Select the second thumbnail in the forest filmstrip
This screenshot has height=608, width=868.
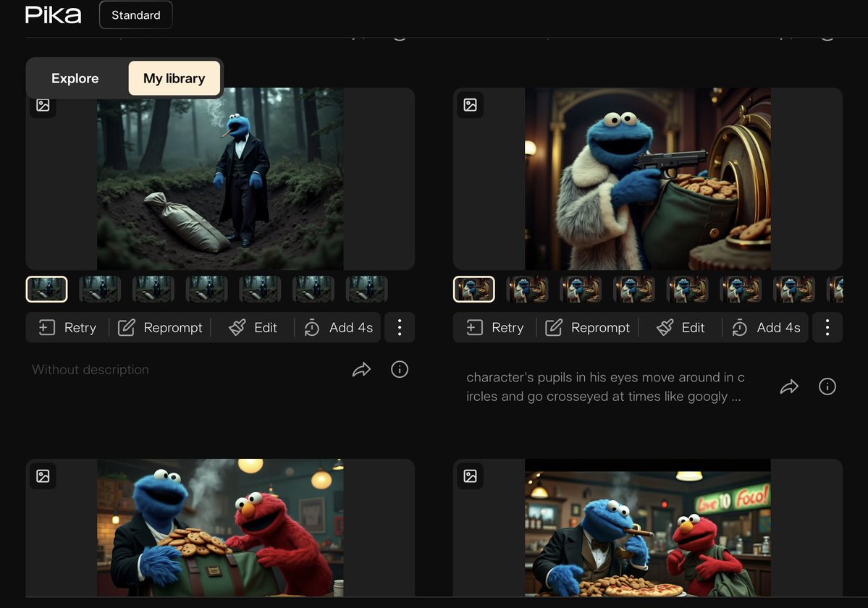coord(100,289)
